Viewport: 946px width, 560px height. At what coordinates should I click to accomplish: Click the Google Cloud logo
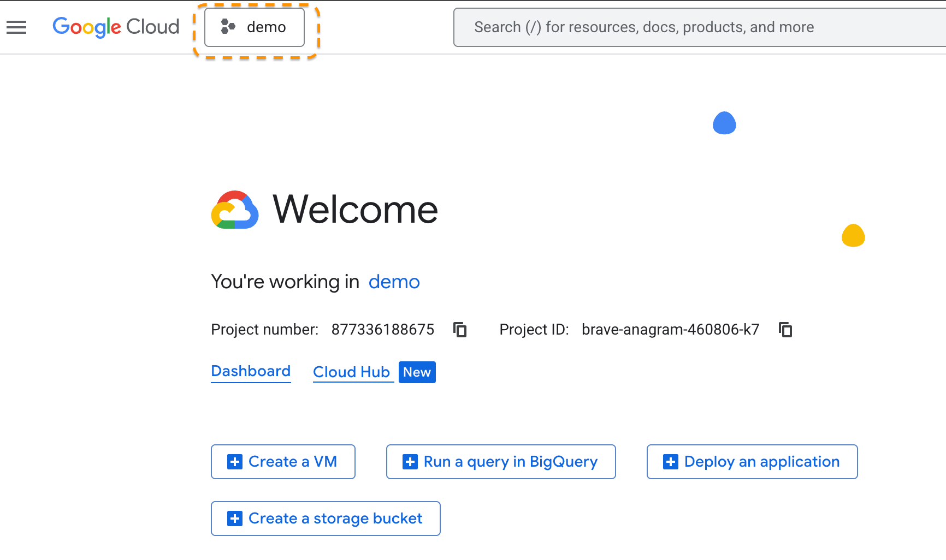[116, 27]
